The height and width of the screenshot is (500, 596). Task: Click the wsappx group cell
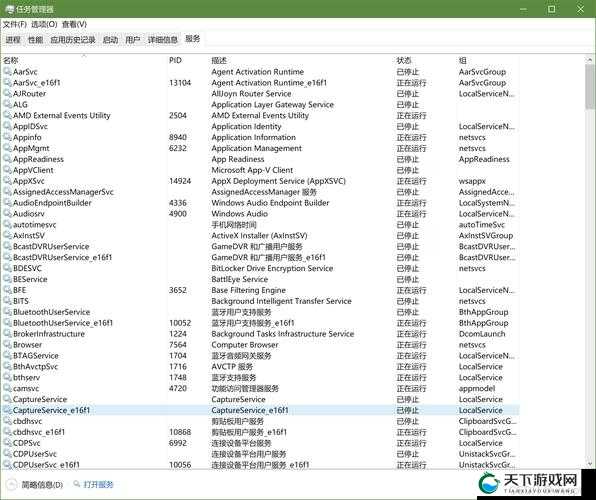click(x=472, y=181)
